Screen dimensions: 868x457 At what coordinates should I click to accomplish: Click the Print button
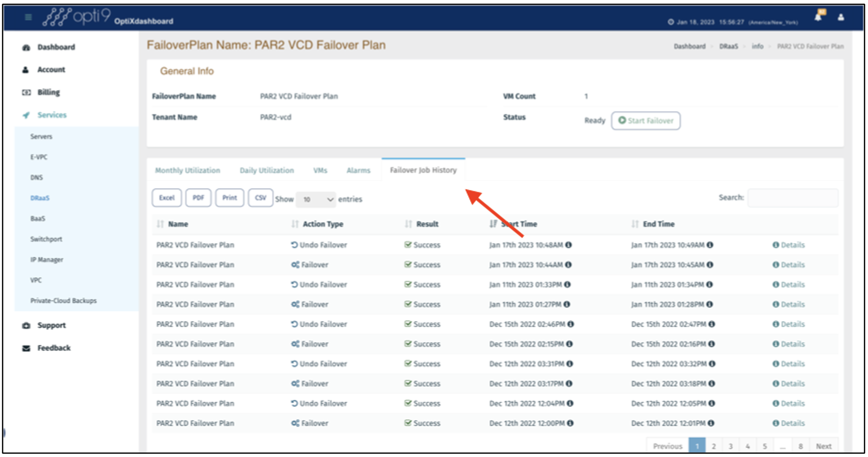(229, 198)
